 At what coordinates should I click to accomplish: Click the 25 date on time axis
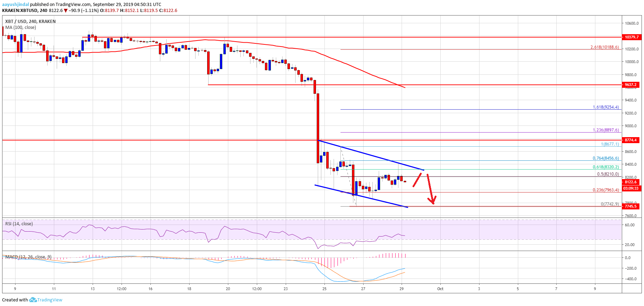coord(324,289)
